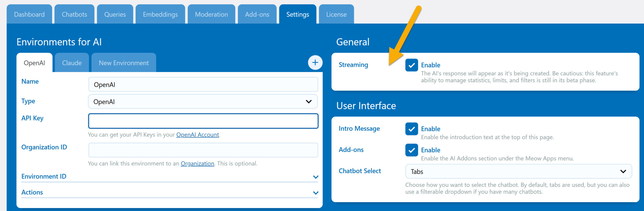Expand the Environment ID section

coord(170,176)
